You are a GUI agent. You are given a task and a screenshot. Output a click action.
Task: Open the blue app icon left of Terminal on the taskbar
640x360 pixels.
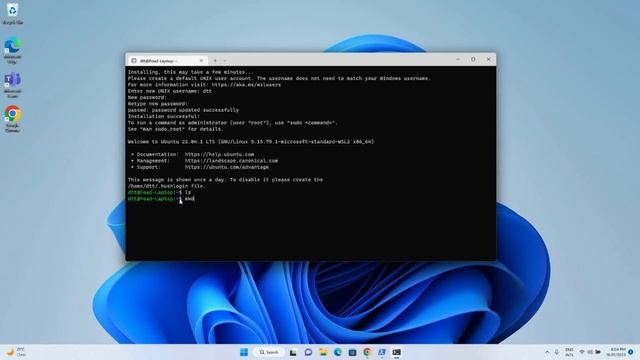(x=382, y=352)
